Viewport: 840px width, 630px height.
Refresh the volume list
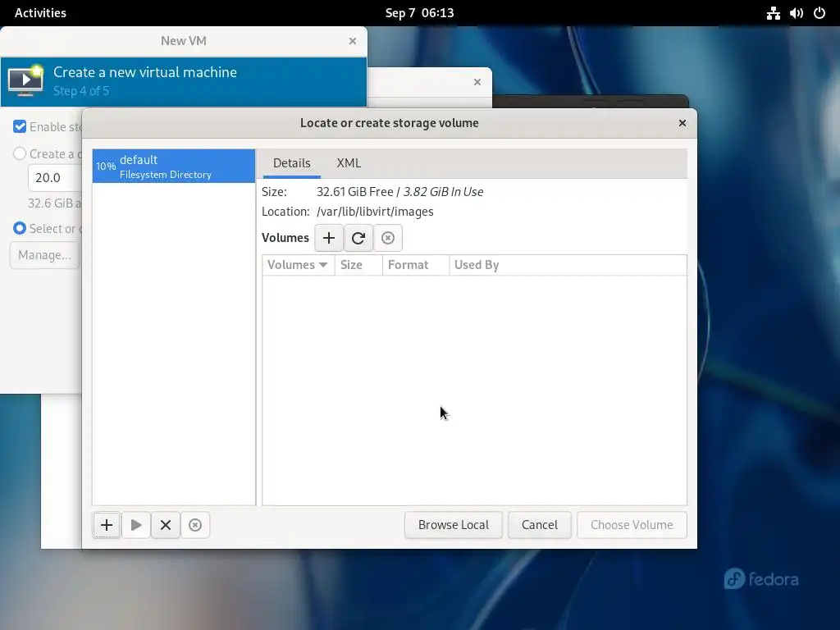[358, 238]
